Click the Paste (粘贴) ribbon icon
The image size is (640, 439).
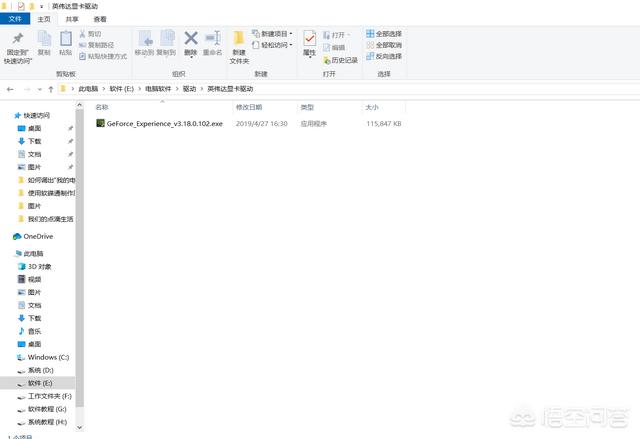click(x=66, y=40)
